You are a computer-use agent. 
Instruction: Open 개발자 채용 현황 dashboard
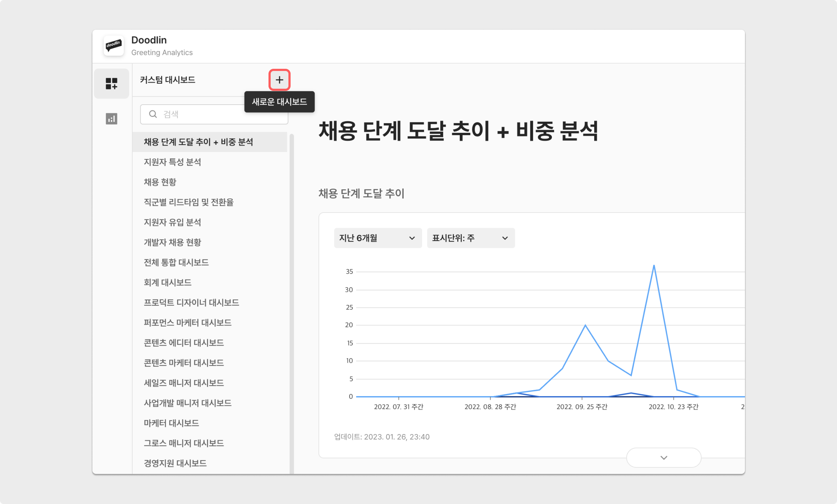pos(172,242)
